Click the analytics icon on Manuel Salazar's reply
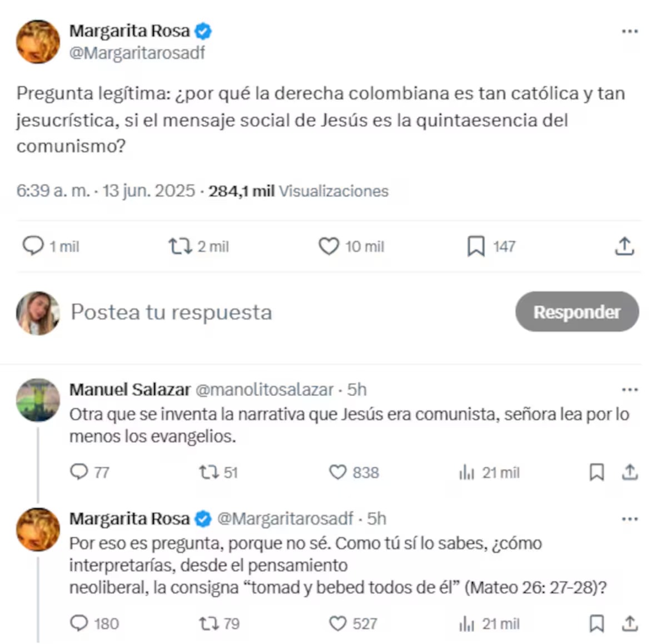The width and height of the screenshot is (667, 644). [x=466, y=472]
